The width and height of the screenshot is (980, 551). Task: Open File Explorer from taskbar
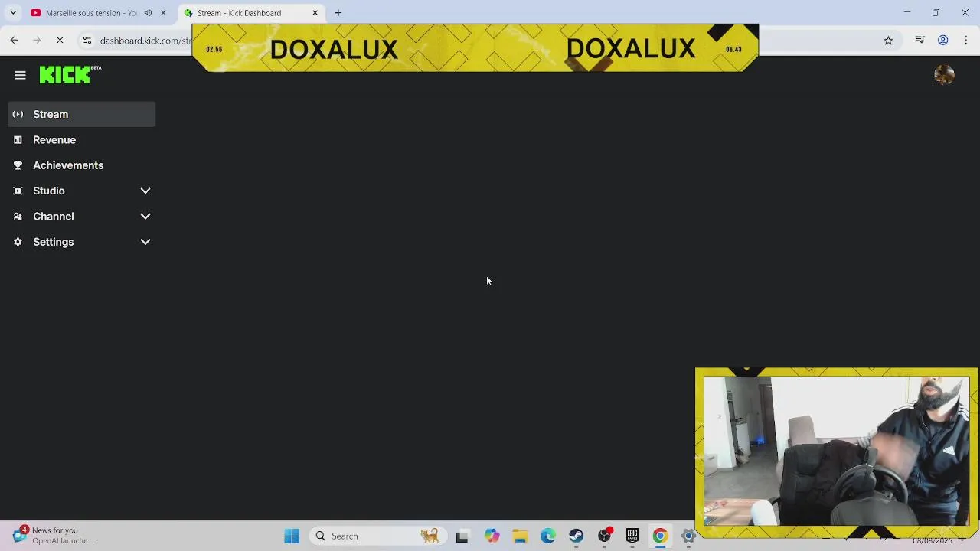520,536
